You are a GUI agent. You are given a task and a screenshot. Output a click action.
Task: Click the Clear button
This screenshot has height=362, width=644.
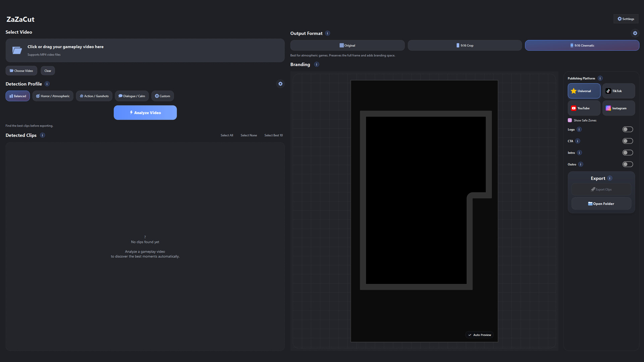[48, 71]
